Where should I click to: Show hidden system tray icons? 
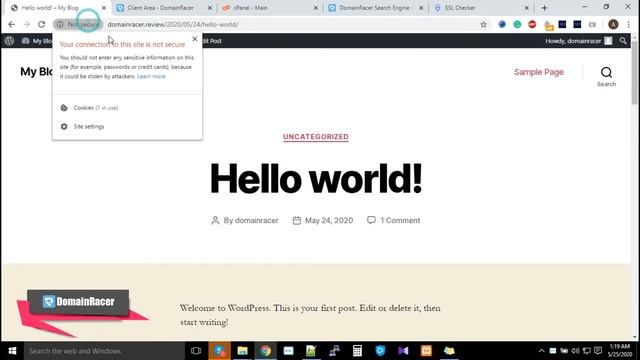click(x=541, y=351)
